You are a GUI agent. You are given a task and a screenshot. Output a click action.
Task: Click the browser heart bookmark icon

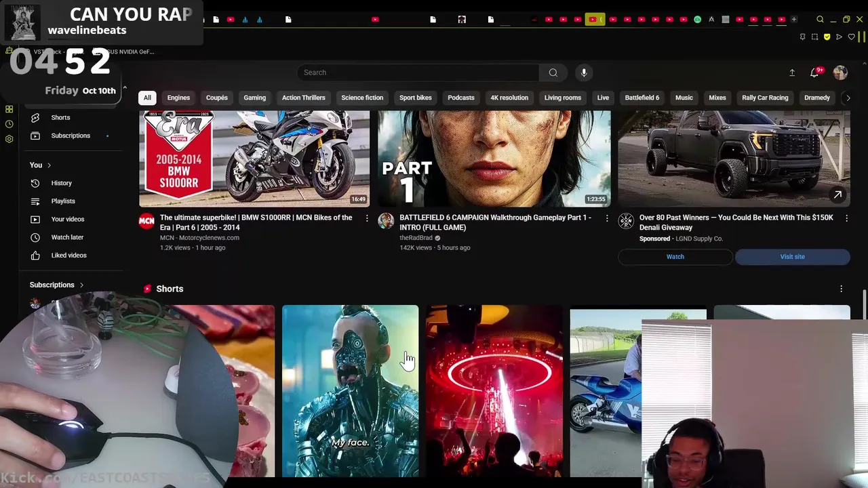[x=851, y=37]
